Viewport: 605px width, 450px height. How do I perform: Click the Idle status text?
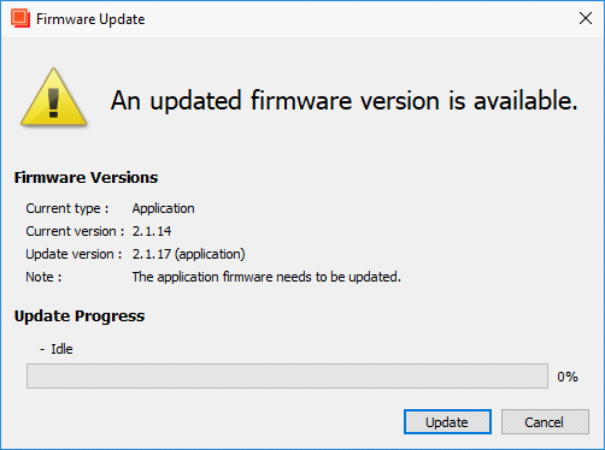click(x=62, y=349)
